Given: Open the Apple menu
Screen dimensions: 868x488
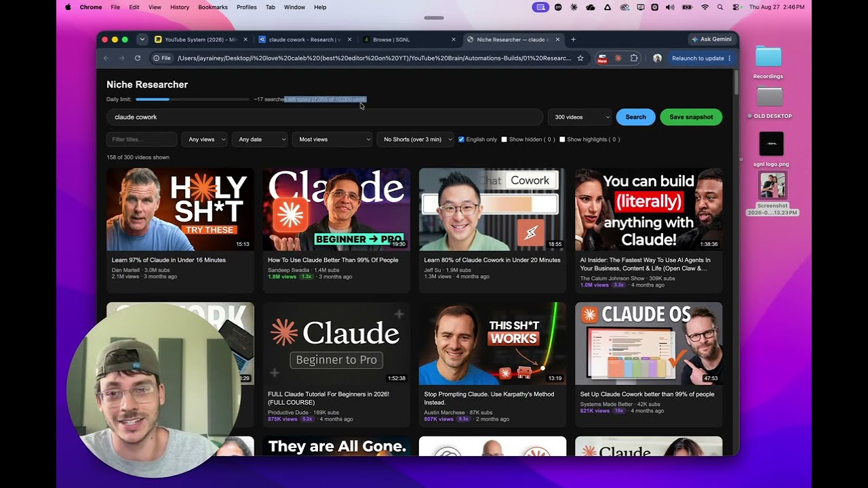Looking at the screenshot, I should tap(68, 7).
